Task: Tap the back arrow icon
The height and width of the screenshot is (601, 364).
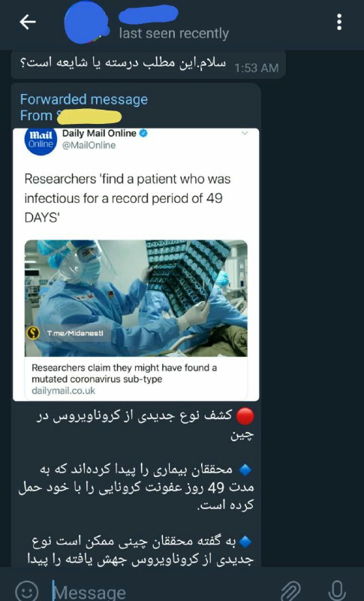Action: [x=28, y=23]
